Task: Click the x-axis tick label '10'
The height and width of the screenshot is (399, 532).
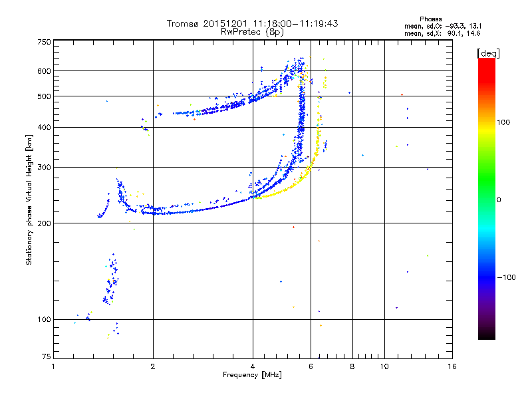Action: pyautogui.click(x=384, y=366)
